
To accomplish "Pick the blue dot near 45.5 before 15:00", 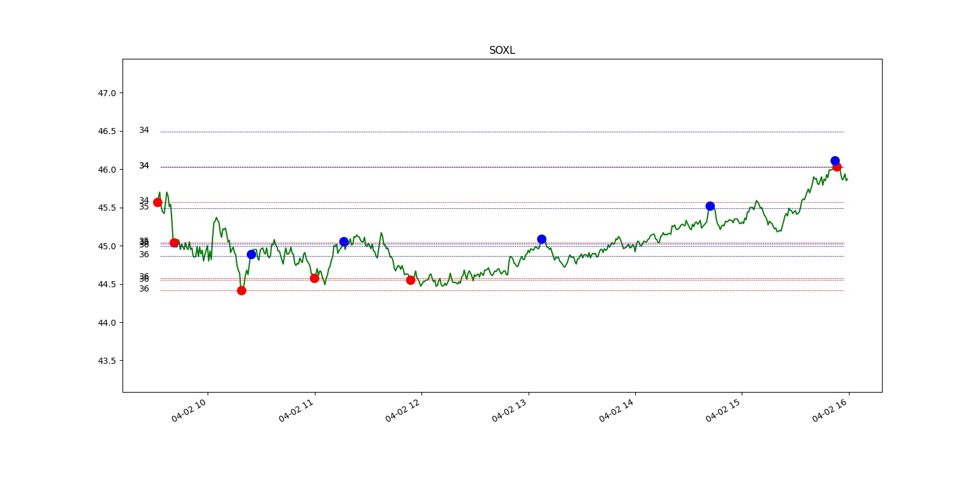I will [x=710, y=206].
